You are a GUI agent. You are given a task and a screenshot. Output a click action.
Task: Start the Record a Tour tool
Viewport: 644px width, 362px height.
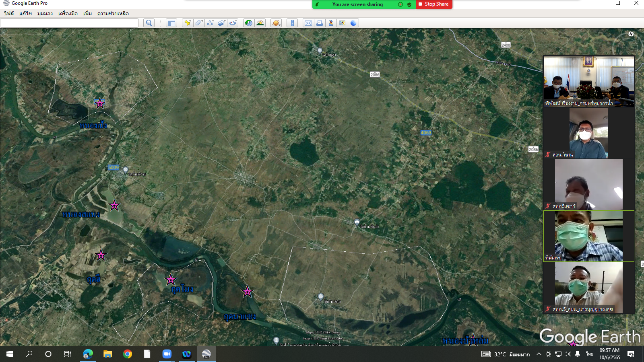[233, 23]
